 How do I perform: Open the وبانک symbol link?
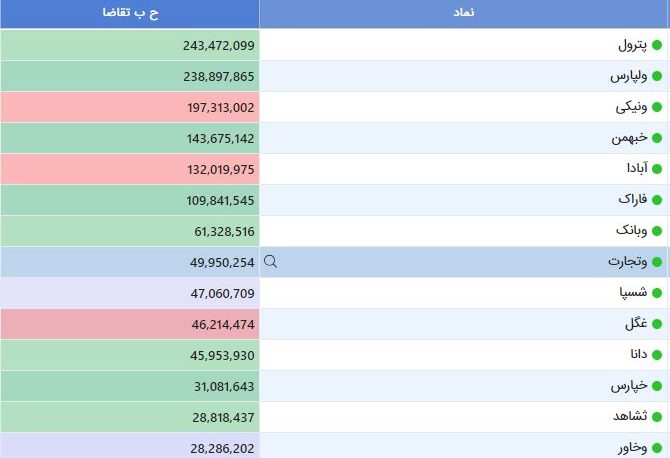[x=632, y=231]
